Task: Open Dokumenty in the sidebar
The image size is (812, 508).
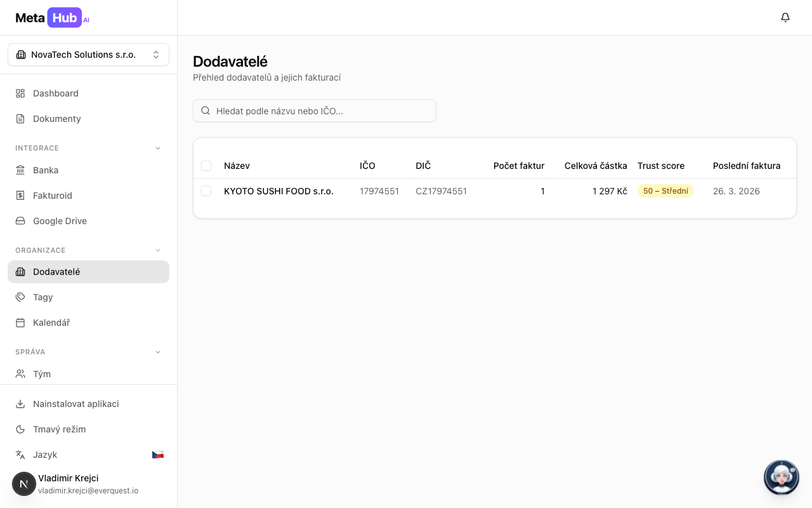Action: [57, 119]
